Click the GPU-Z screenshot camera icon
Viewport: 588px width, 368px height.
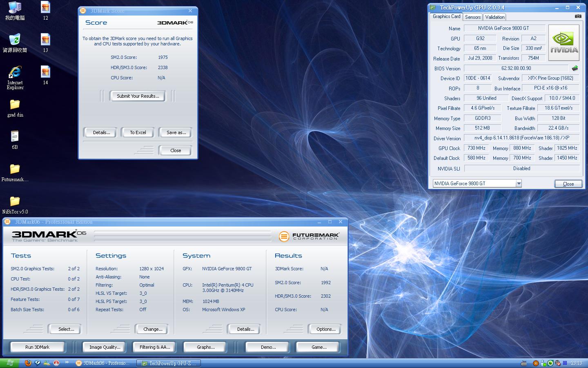578,16
